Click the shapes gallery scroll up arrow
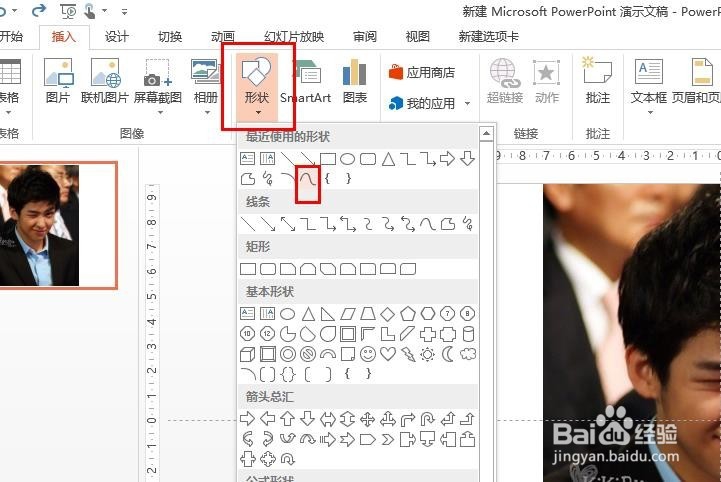Image resolution: width=721 pixels, height=482 pixels. point(486,134)
